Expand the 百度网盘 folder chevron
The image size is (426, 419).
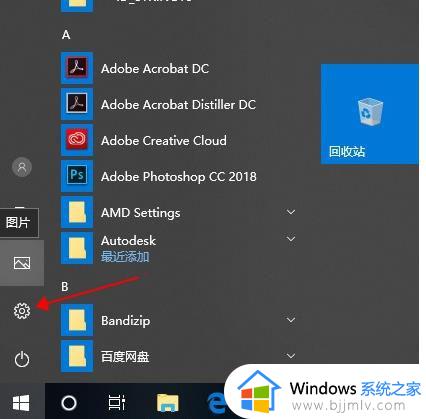291,356
